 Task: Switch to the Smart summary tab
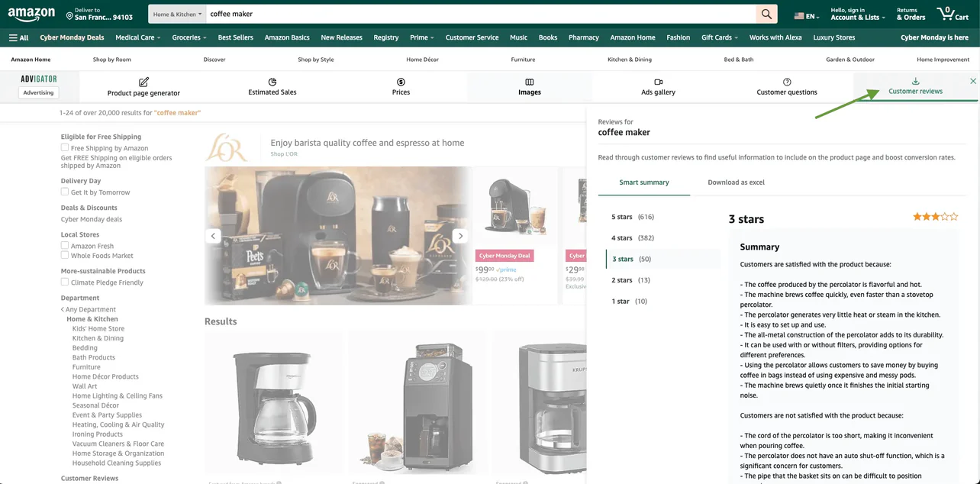[x=644, y=182]
